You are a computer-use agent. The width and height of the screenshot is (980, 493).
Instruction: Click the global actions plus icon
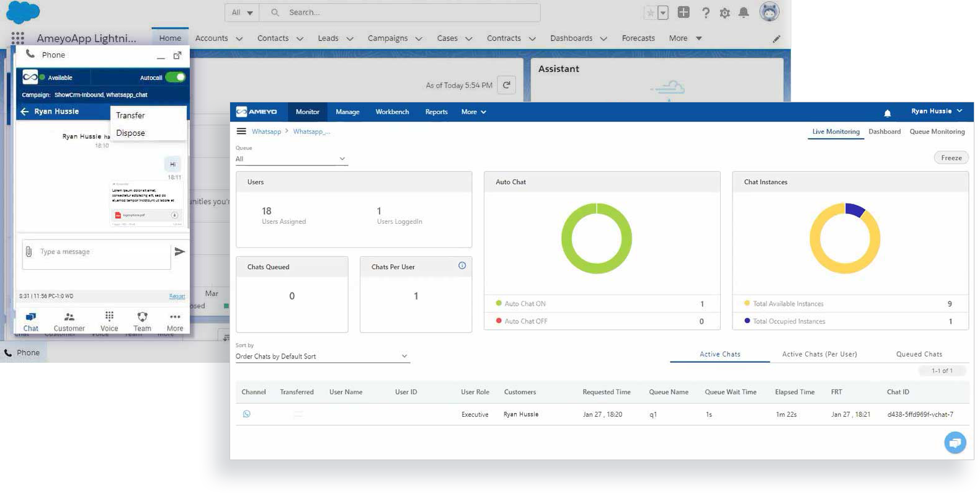click(684, 12)
